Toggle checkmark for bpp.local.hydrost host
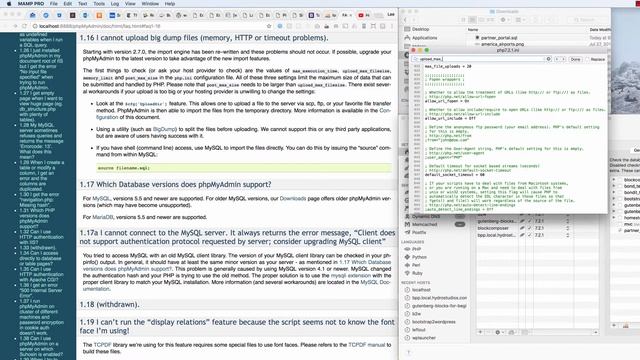The height and width of the screenshot is (360, 640). [529, 235]
